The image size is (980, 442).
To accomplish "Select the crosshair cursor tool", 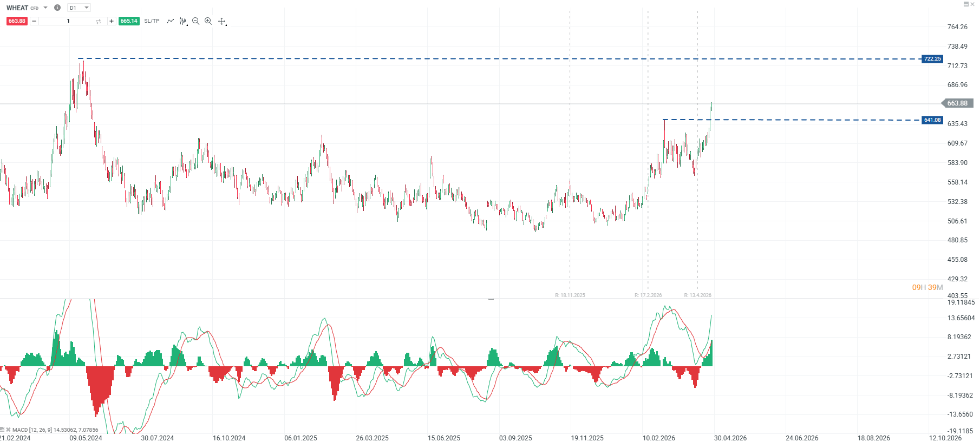I will 221,21.
